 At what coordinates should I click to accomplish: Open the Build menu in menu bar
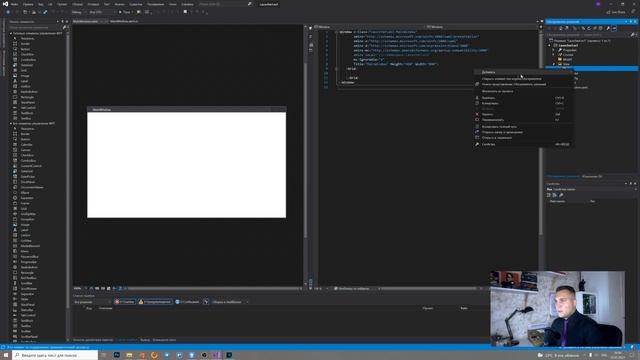[77, 4]
